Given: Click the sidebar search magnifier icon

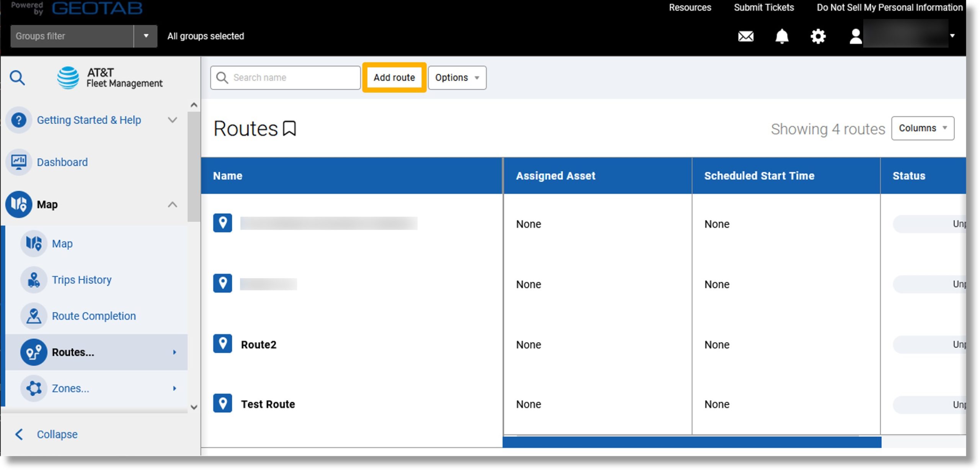Looking at the screenshot, I should [17, 78].
